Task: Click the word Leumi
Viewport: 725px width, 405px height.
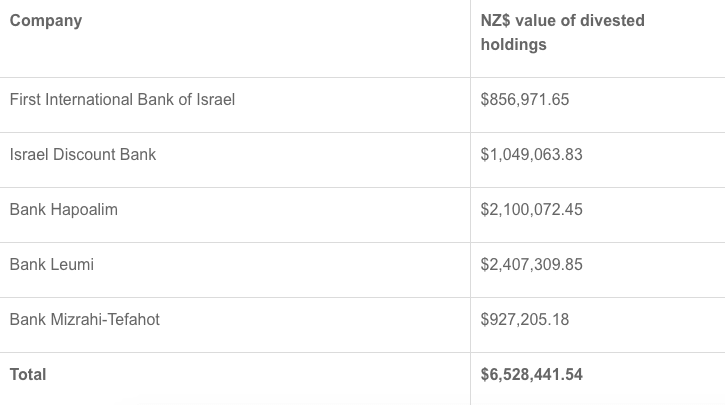Action: pyautogui.click(x=72, y=265)
